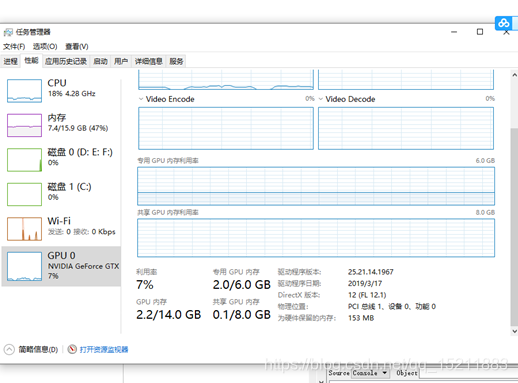Click the vertical scrollbar thumb
The image size is (518, 383).
(x=514, y=227)
